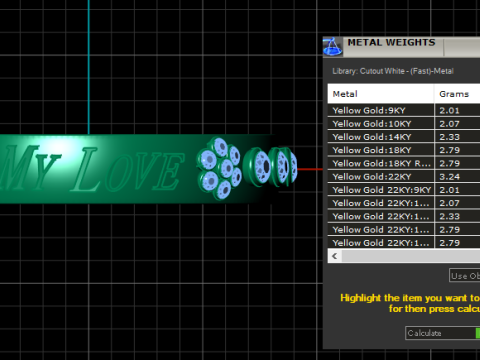The image size is (480, 360).
Task: Click the 2.33 grams value for Yellow Gold:14KY
Action: pos(449,137)
